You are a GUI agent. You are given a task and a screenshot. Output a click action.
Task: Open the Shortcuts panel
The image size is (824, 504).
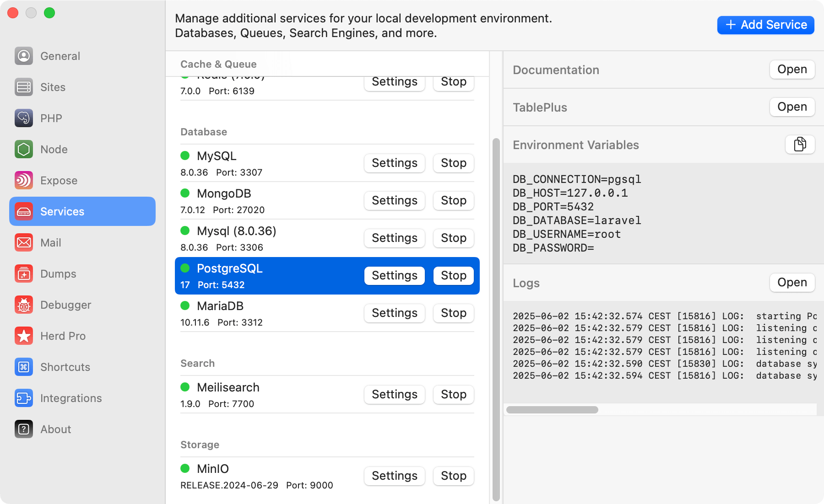[65, 367]
